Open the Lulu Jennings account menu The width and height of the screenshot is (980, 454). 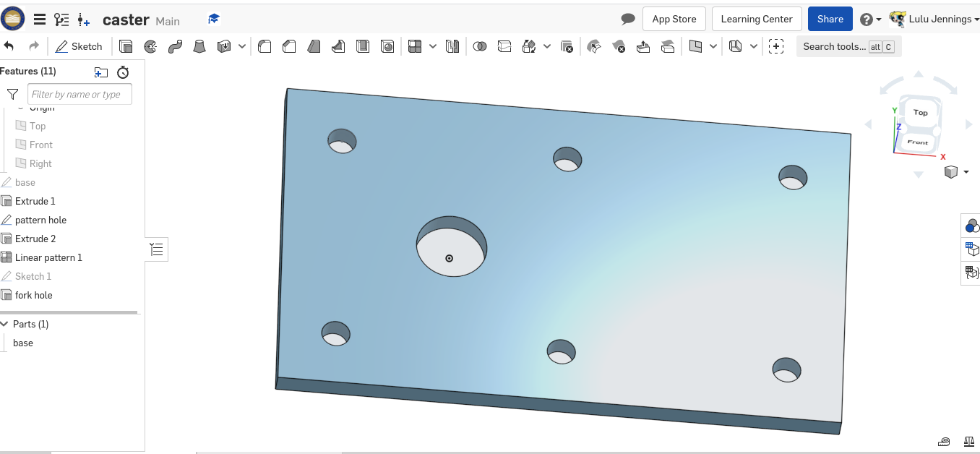[x=934, y=19]
